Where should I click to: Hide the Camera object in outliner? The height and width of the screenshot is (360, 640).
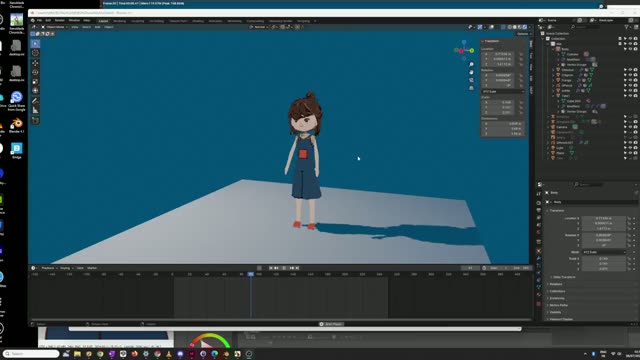(631, 127)
